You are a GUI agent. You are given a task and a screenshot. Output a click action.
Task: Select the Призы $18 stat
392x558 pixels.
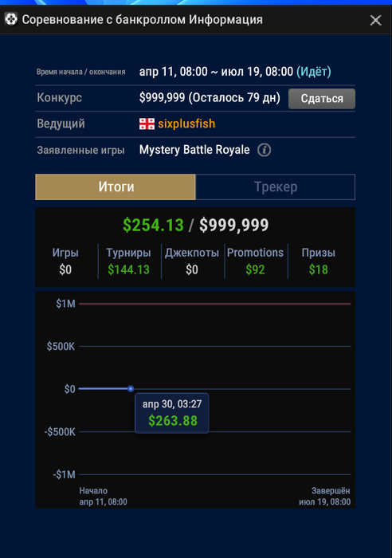point(319,261)
